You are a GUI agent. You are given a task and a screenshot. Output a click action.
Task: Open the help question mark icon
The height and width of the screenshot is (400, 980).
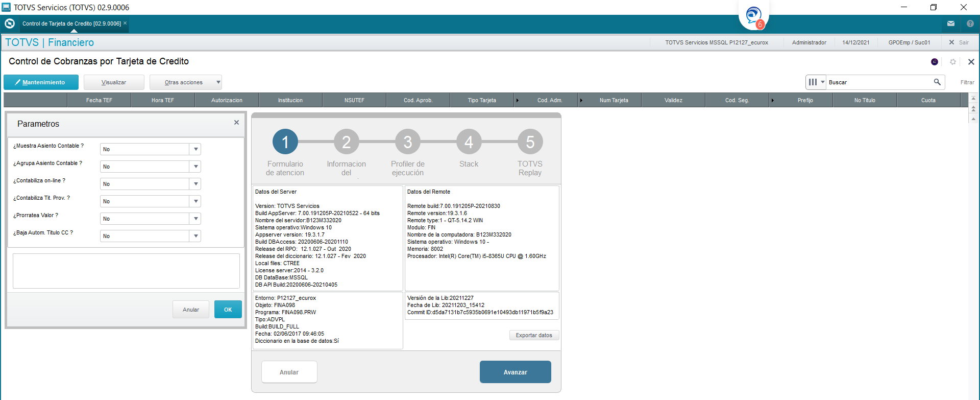coord(970,23)
